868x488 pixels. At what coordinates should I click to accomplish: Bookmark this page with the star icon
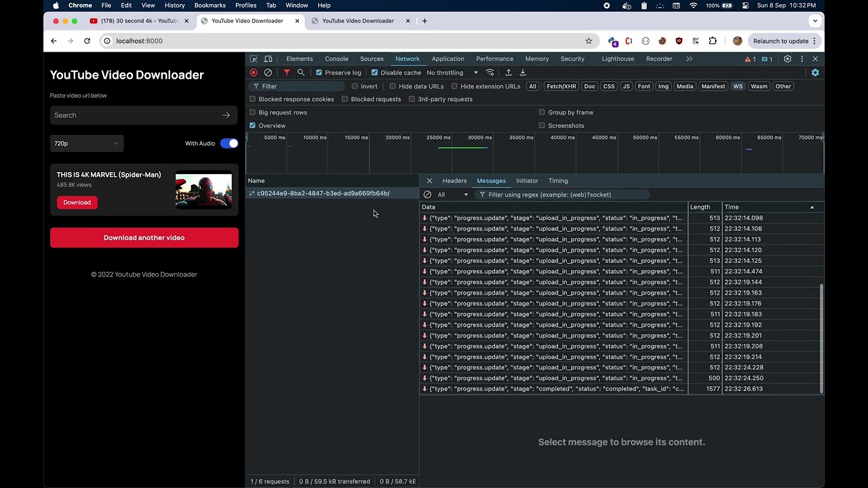[589, 41]
